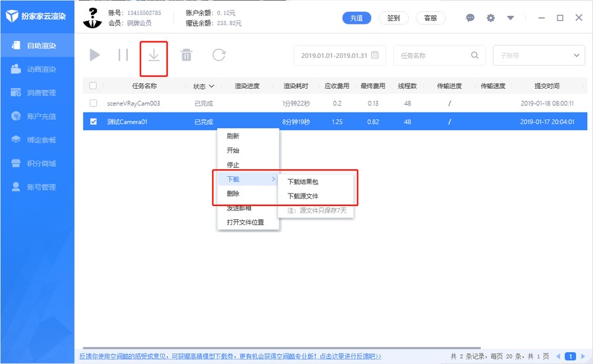Image resolution: width=593 pixels, height=364 pixels.
Task: Click the 充值 recharge button
Action: (x=356, y=18)
